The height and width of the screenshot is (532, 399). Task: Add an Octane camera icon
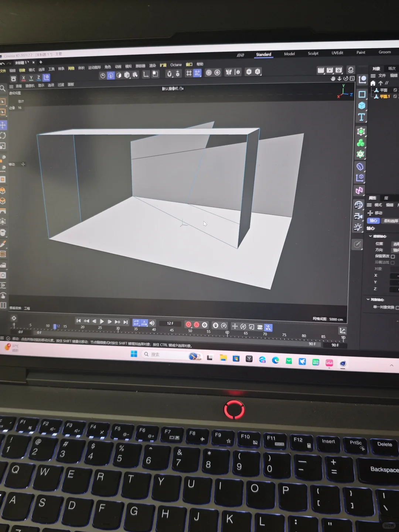(358, 216)
